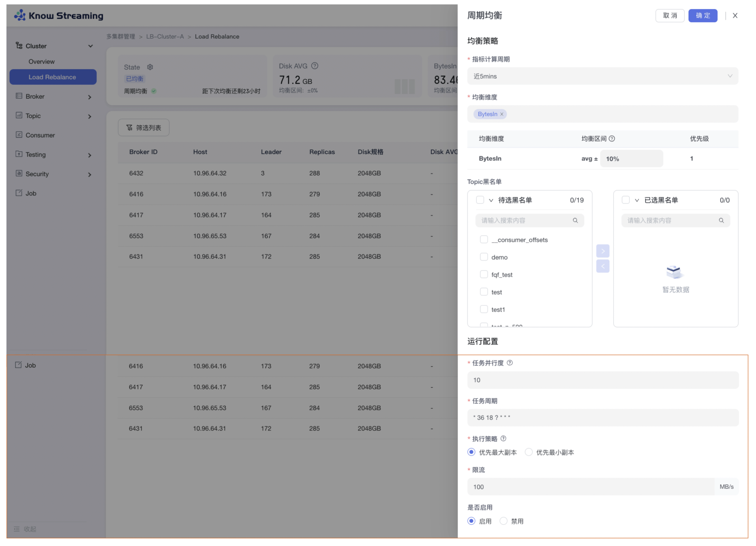Click the gear icon next to State
The image size is (756, 546).
click(150, 67)
